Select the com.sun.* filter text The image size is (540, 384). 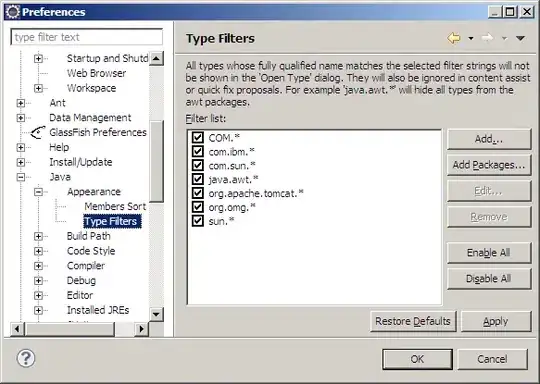[232, 165]
